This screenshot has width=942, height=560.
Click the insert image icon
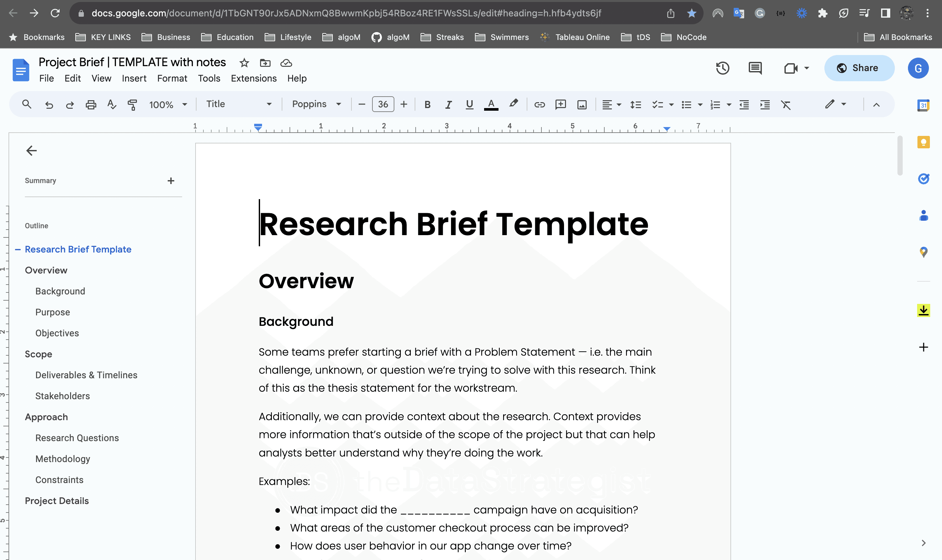(582, 104)
